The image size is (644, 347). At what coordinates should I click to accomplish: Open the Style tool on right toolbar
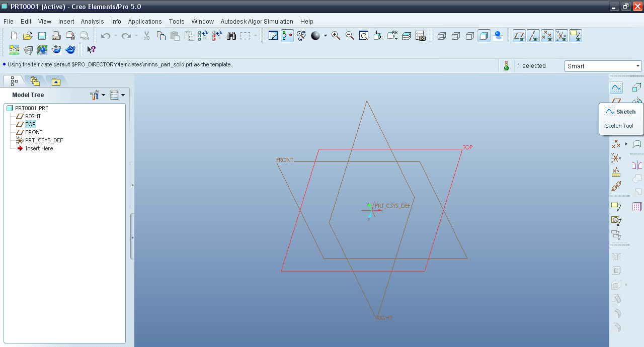click(x=637, y=144)
